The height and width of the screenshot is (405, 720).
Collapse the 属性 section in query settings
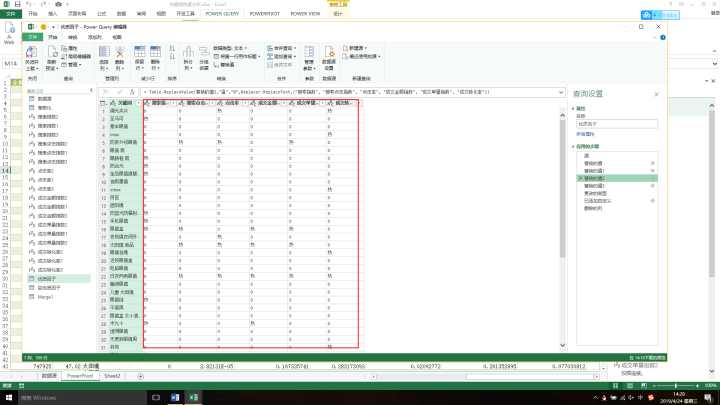point(574,109)
